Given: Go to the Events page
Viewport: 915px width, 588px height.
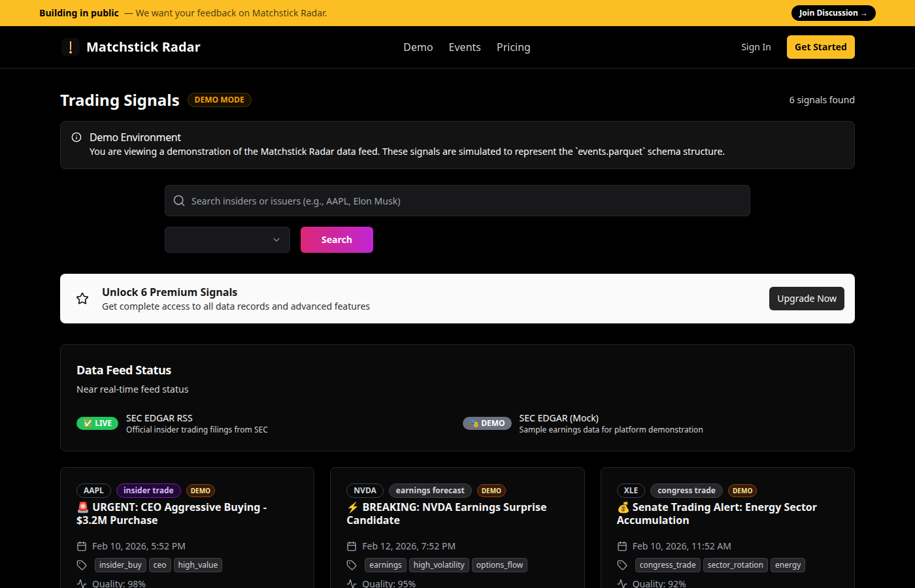Looking at the screenshot, I should click(x=465, y=47).
